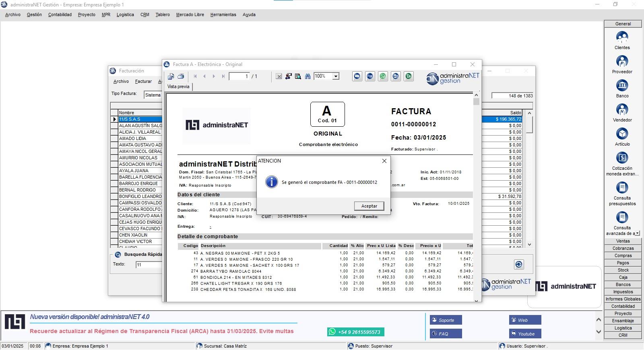Click the Búsqueda Rápida Texto field
The height and width of the screenshot is (350, 644).
coord(149,265)
